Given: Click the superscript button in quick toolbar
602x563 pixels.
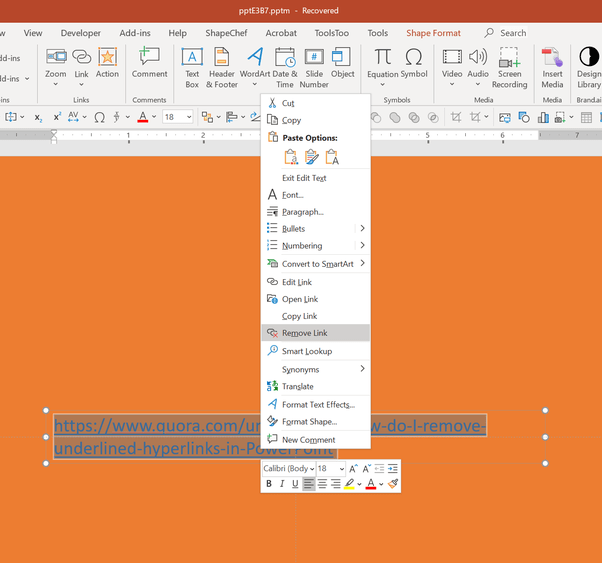Looking at the screenshot, I should tap(57, 117).
